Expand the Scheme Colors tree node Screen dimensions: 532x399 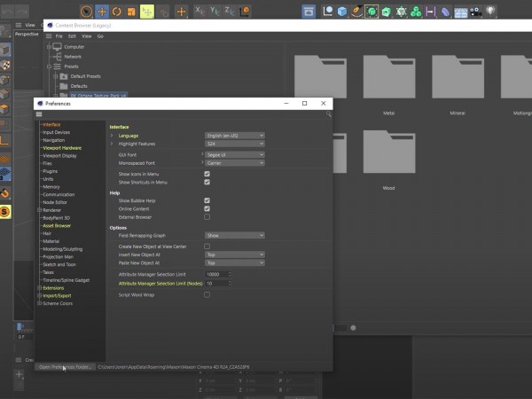click(x=39, y=303)
